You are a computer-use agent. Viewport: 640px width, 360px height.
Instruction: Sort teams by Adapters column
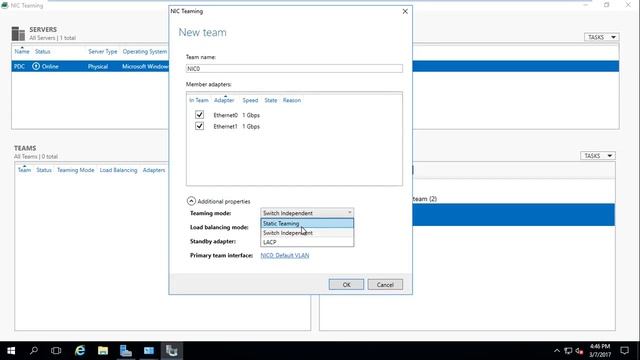pyautogui.click(x=154, y=170)
